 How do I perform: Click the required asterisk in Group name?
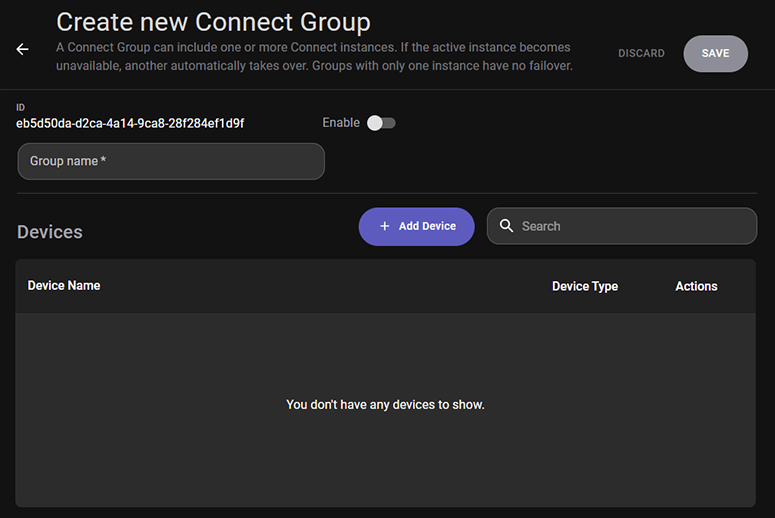click(x=103, y=160)
